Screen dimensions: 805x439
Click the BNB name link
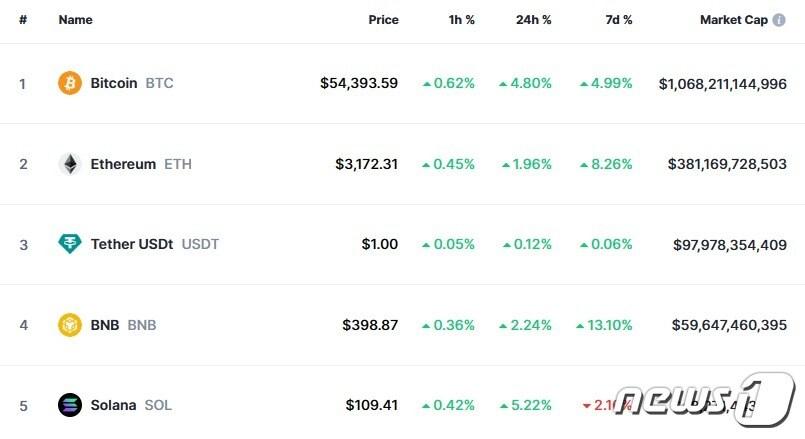(105, 325)
